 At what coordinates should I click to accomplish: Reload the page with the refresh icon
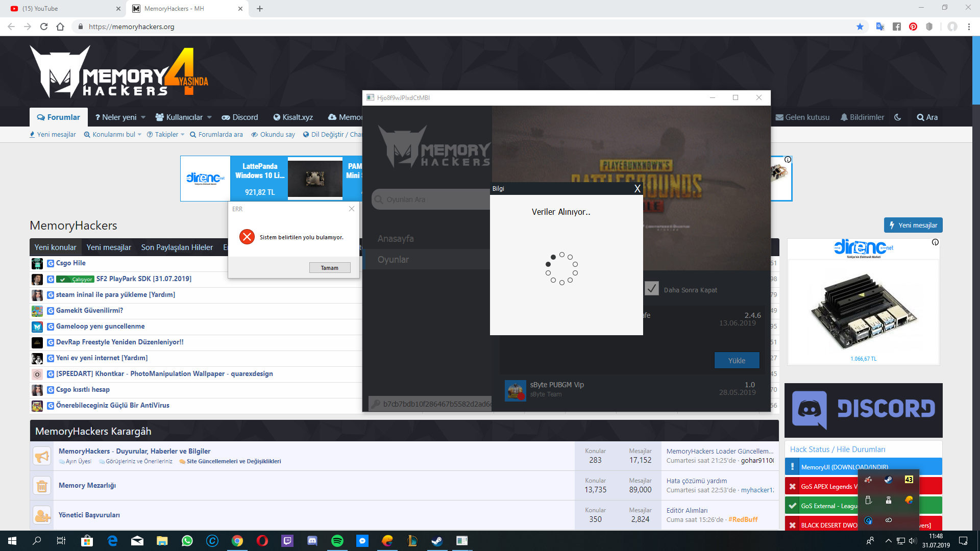tap(44, 27)
